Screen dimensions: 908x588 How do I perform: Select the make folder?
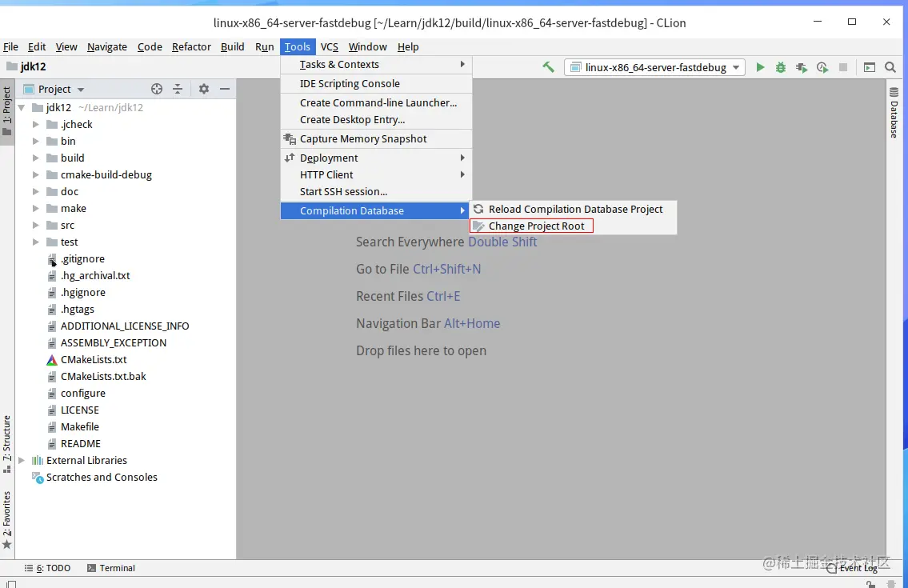coord(73,209)
